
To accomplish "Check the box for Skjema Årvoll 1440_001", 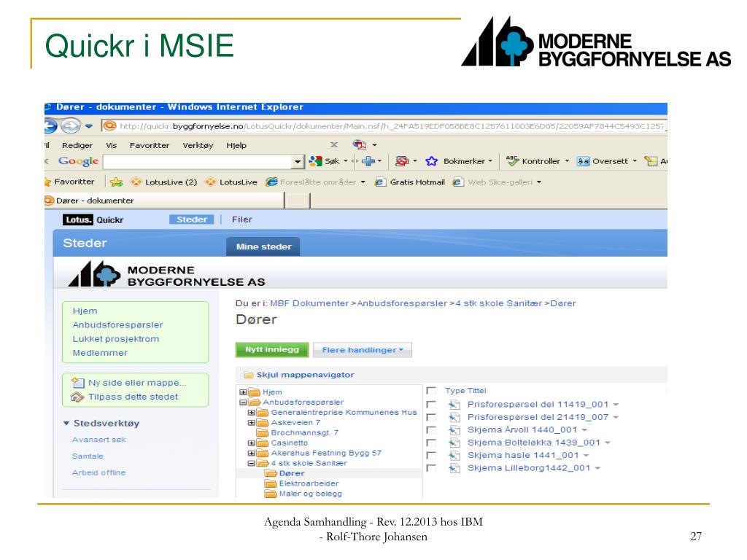I will tap(431, 430).
